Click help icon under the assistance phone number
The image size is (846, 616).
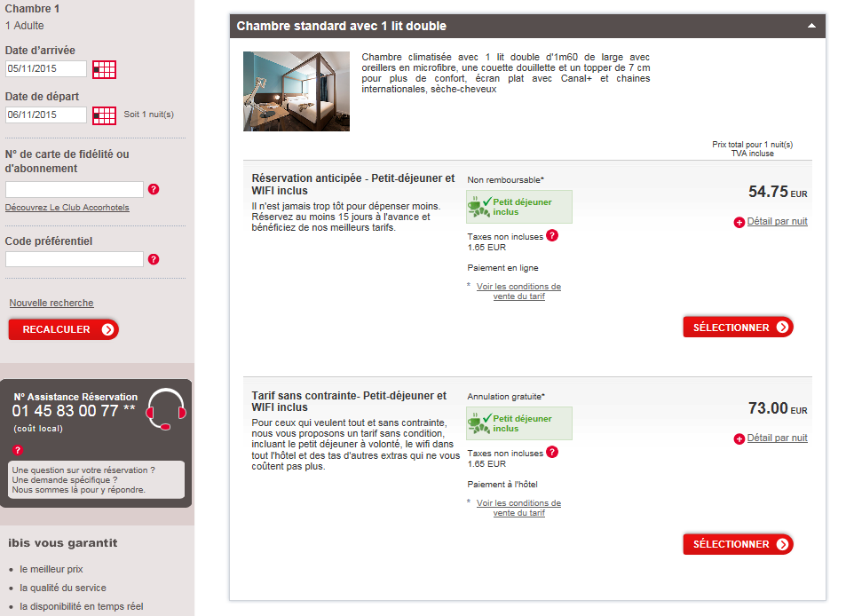[18, 450]
